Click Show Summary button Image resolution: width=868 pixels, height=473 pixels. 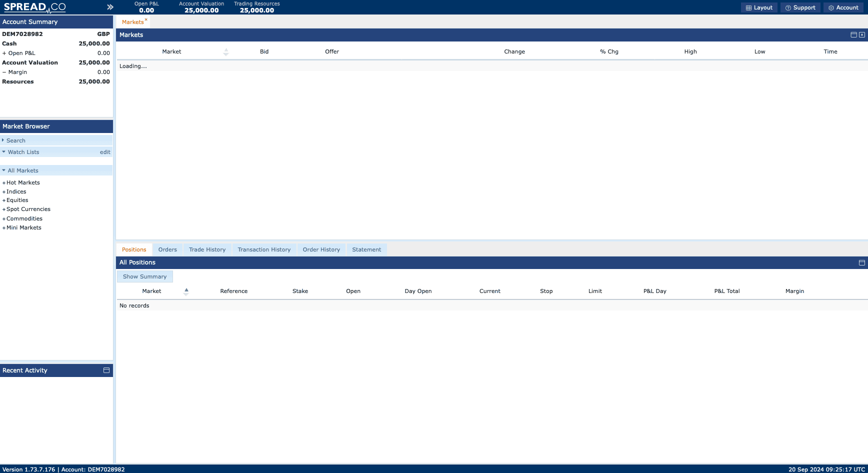[144, 276]
